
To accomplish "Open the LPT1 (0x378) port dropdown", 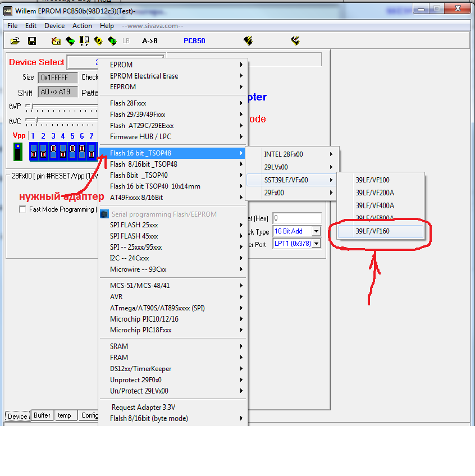I will point(316,244).
